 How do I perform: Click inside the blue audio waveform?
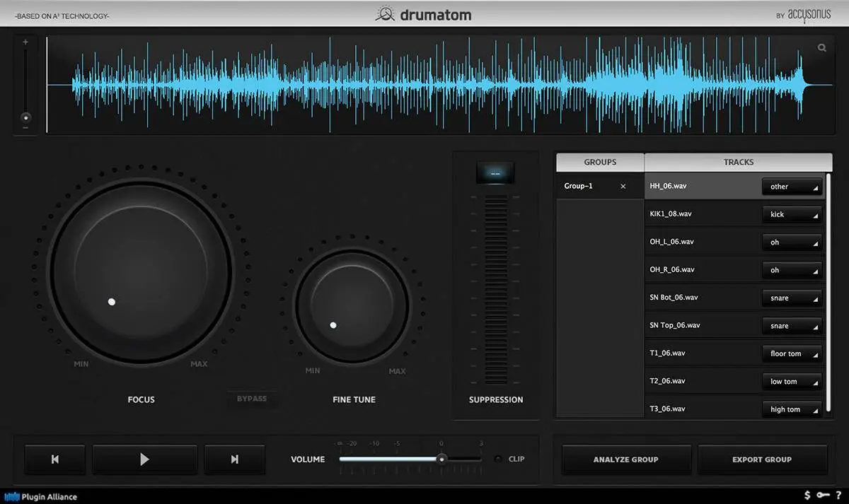439,85
